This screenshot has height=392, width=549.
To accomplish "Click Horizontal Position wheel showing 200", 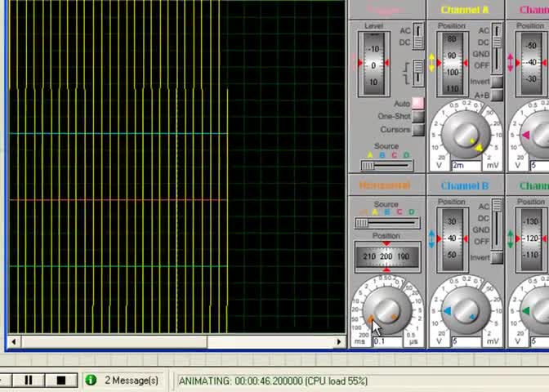I will pyautogui.click(x=386, y=256).
